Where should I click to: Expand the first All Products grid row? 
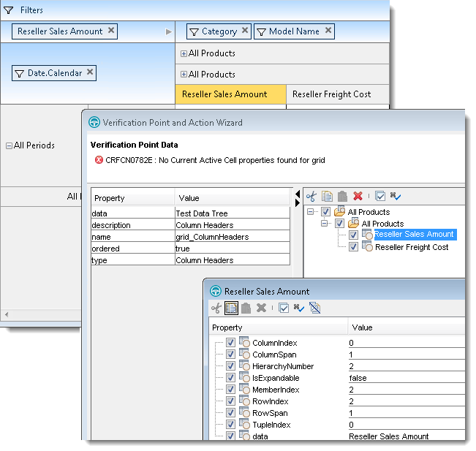coord(184,53)
